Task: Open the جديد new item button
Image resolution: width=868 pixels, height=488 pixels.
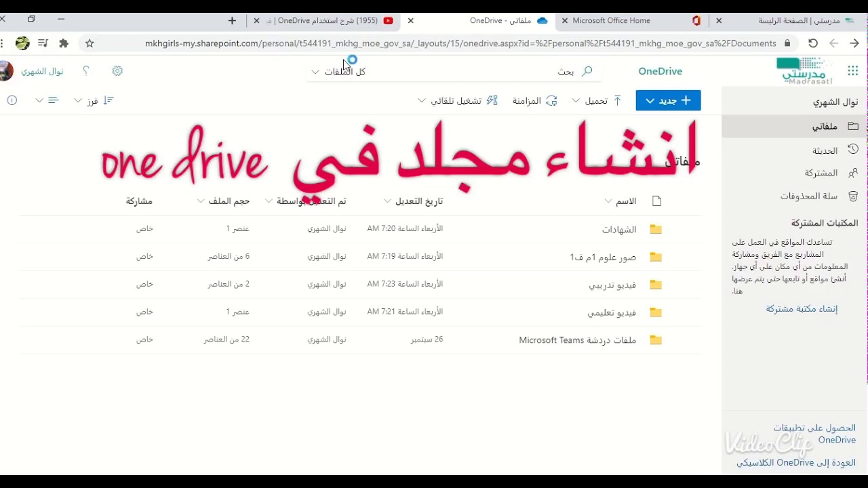Action: [668, 100]
